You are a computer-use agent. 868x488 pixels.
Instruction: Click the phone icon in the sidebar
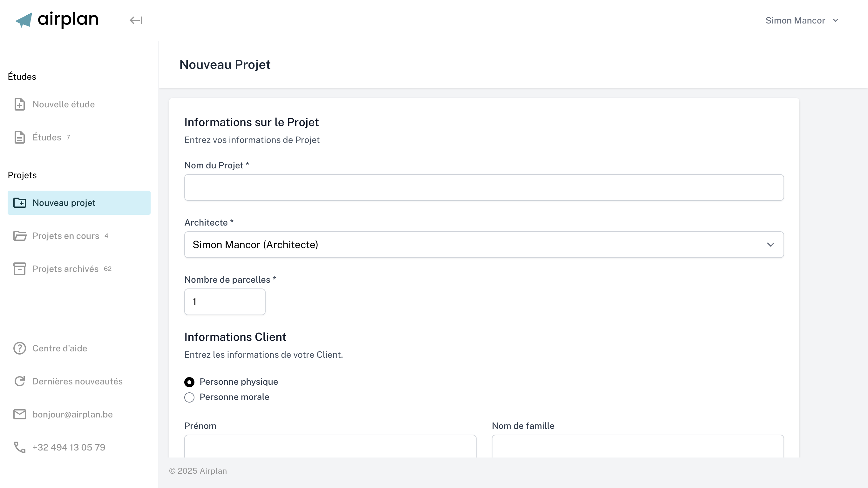click(20, 447)
